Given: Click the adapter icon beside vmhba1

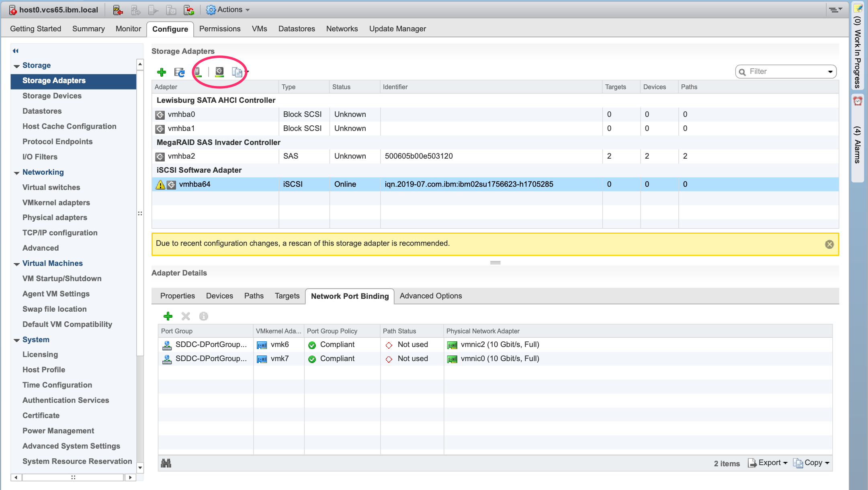Looking at the screenshot, I should point(160,129).
